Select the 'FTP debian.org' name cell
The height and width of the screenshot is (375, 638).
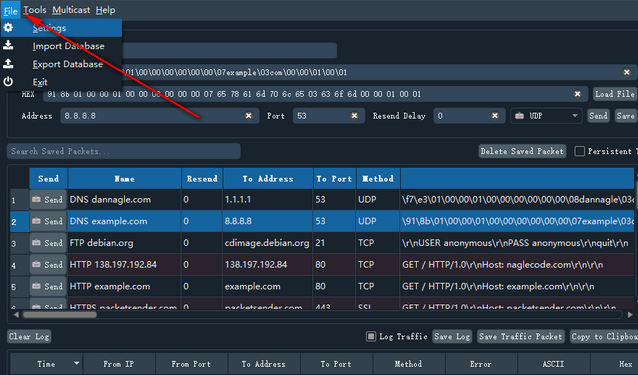point(125,243)
